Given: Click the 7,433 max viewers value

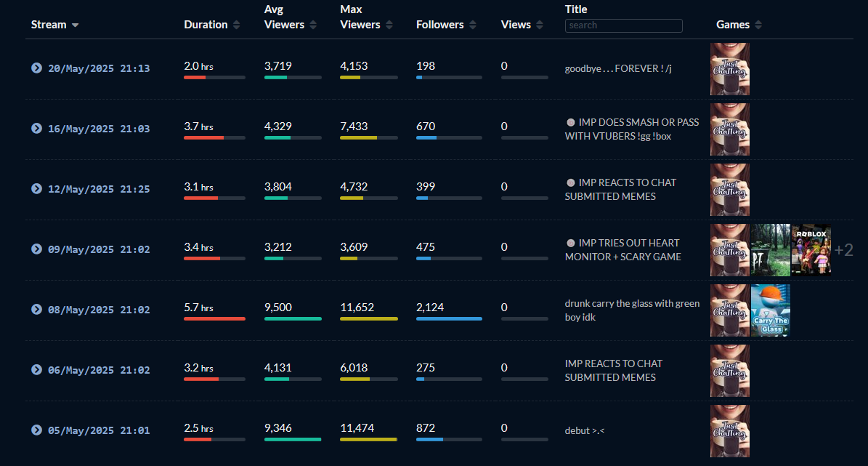Looking at the screenshot, I should (x=354, y=126).
